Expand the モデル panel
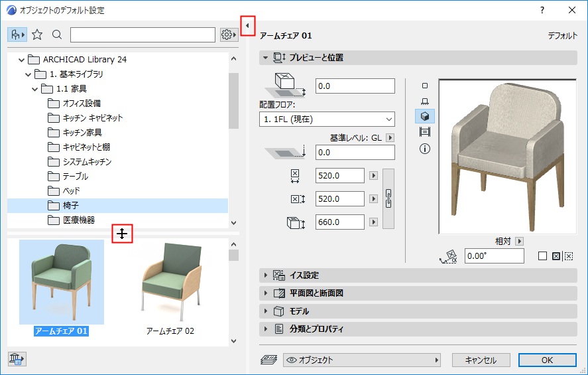Screen dimensions: 588x375 266,311
